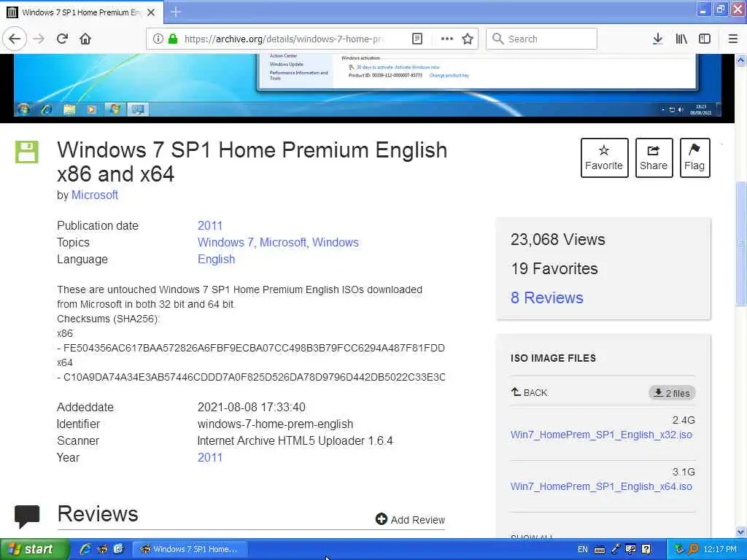Bookmark this page with the star icon
This screenshot has width=747, height=560.
tap(468, 39)
